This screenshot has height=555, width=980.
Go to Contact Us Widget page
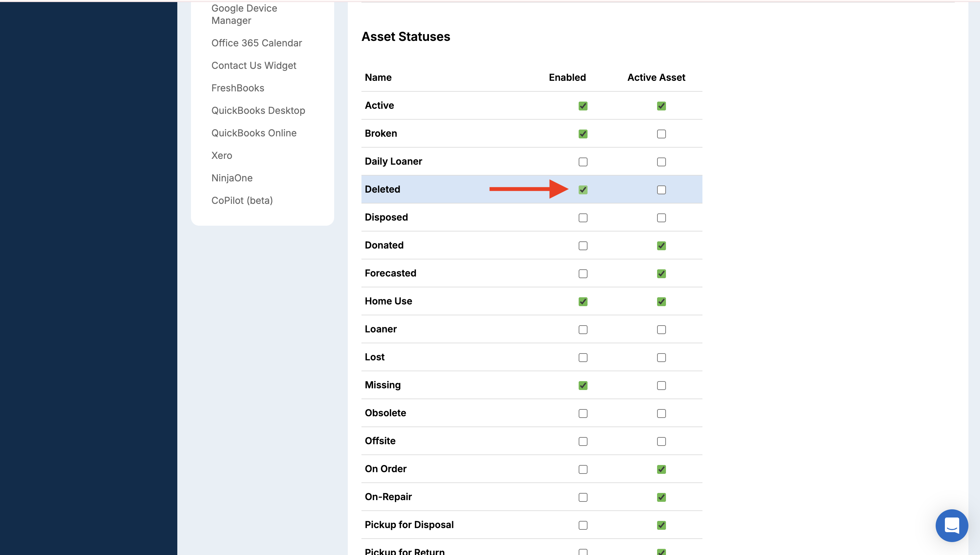click(253, 65)
